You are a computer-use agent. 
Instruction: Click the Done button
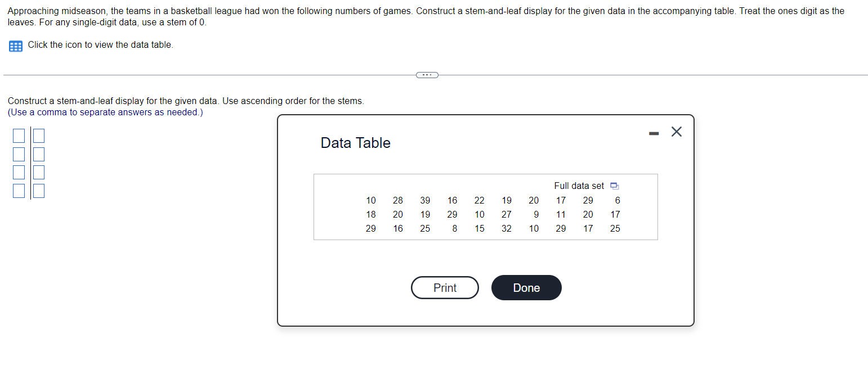(x=526, y=287)
